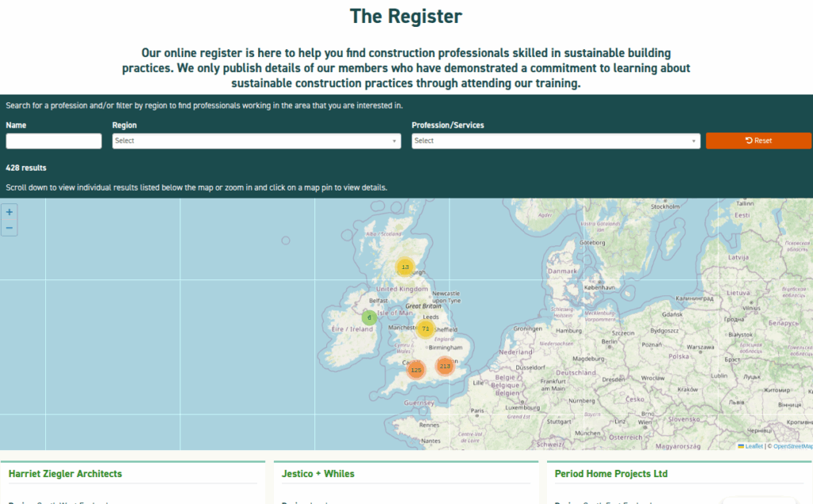Click the Ireland cluster marker showing 6
The image size is (813, 504).
(369, 317)
